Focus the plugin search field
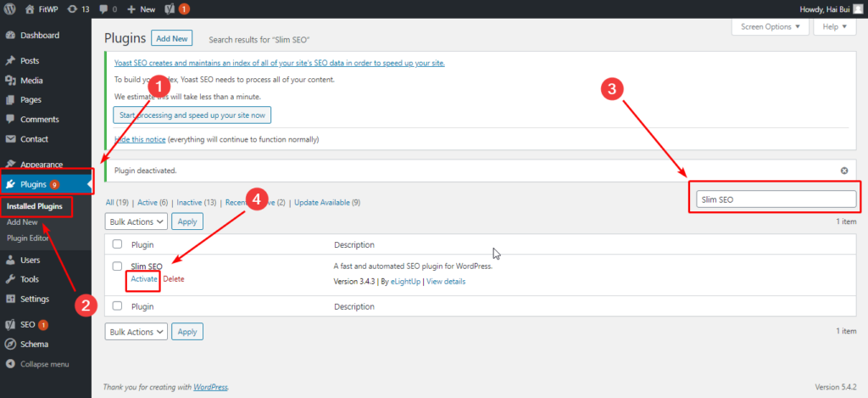The width and height of the screenshot is (868, 398). [x=776, y=199]
